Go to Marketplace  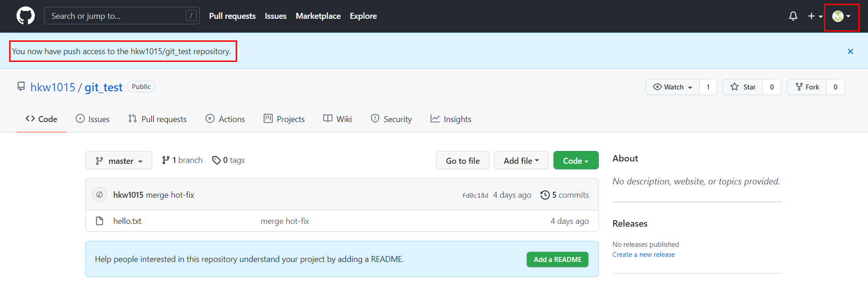click(318, 16)
